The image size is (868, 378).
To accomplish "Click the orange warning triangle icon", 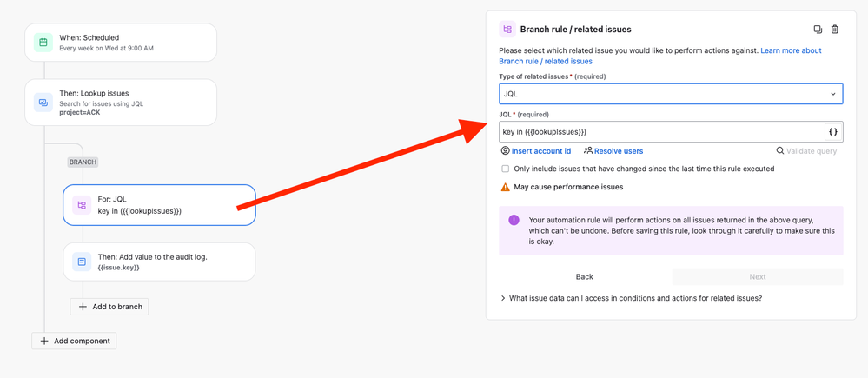I will pos(505,187).
